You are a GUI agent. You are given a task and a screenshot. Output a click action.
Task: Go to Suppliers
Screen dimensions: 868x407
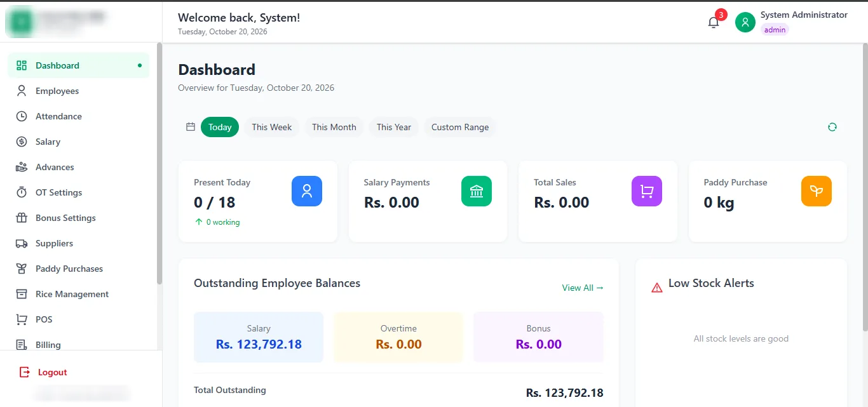[79, 243]
